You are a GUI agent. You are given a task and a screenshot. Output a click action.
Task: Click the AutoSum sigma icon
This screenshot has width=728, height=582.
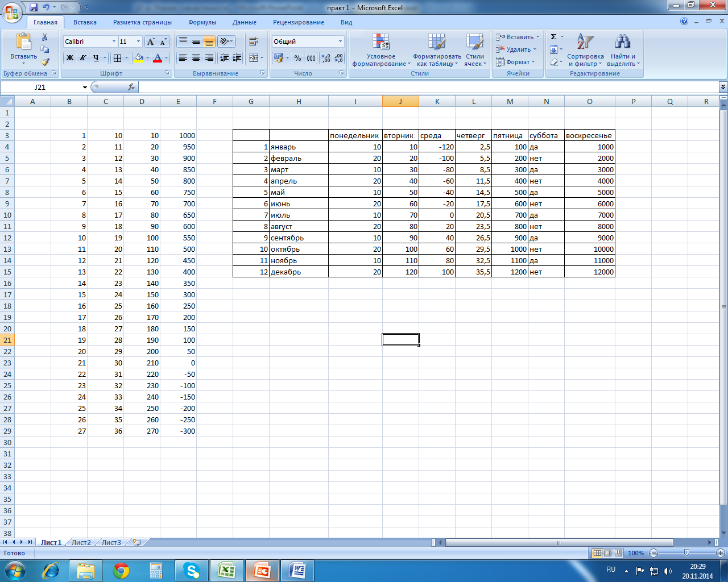553,37
